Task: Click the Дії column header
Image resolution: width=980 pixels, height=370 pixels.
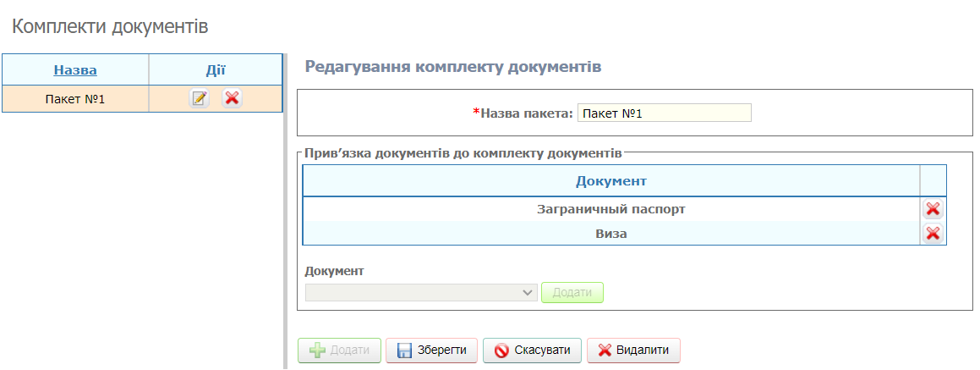Action: [216, 69]
